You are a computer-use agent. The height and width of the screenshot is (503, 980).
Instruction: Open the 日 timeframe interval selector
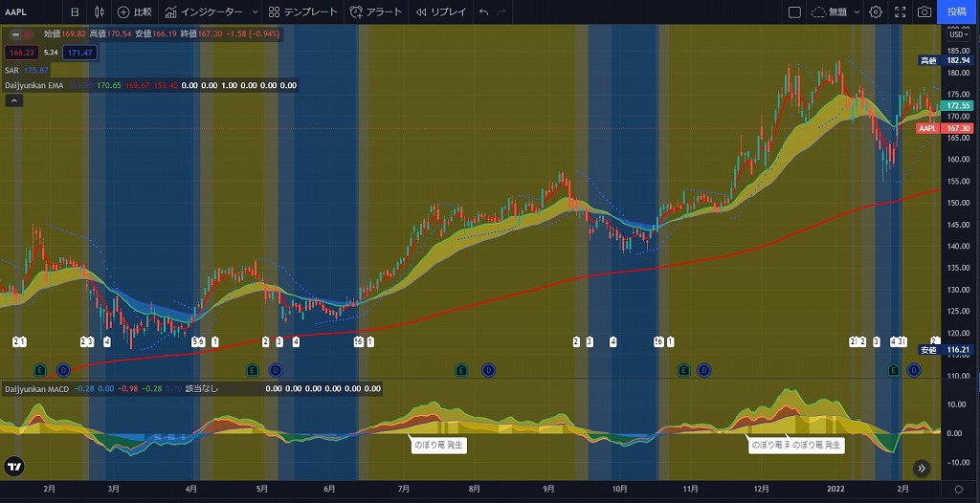(75, 12)
